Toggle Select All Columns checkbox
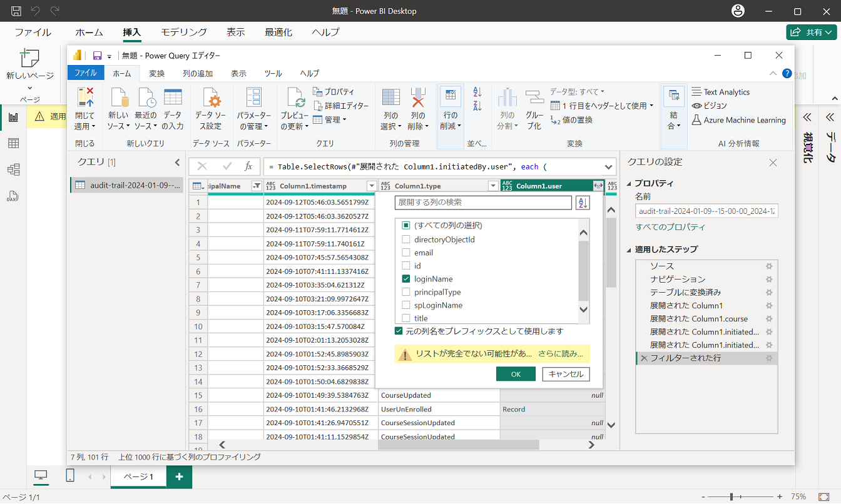This screenshot has width=841, height=504. click(405, 225)
